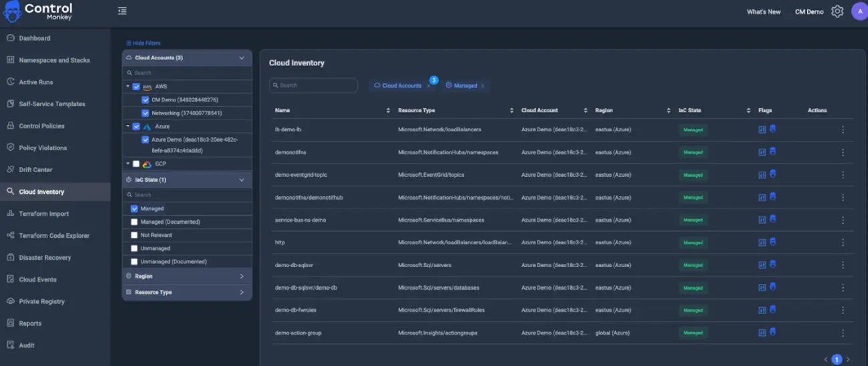This screenshot has height=366, width=868.
Task: Collapse the Azure tree node arrow
Action: point(128,126)
